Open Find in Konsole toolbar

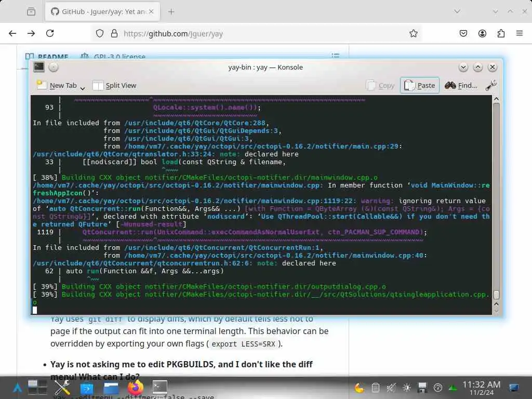pyautogui.click(x=461, y=86)
